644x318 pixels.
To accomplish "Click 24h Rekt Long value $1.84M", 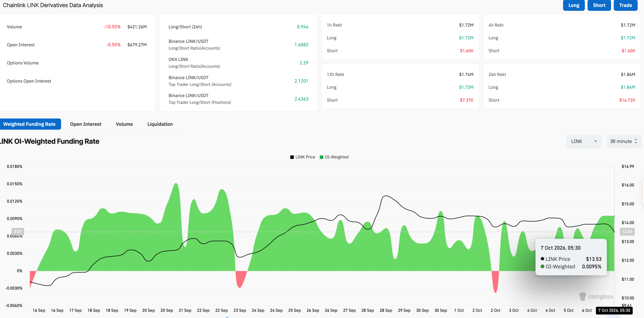I will [628, 87].
